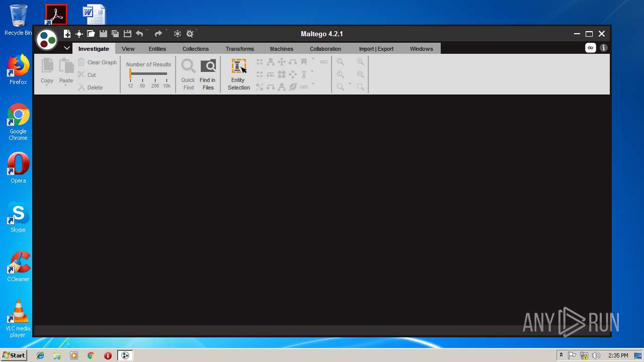
Task: Click Internet Explorer on the taskbar
Action: [x=40, y=355]
